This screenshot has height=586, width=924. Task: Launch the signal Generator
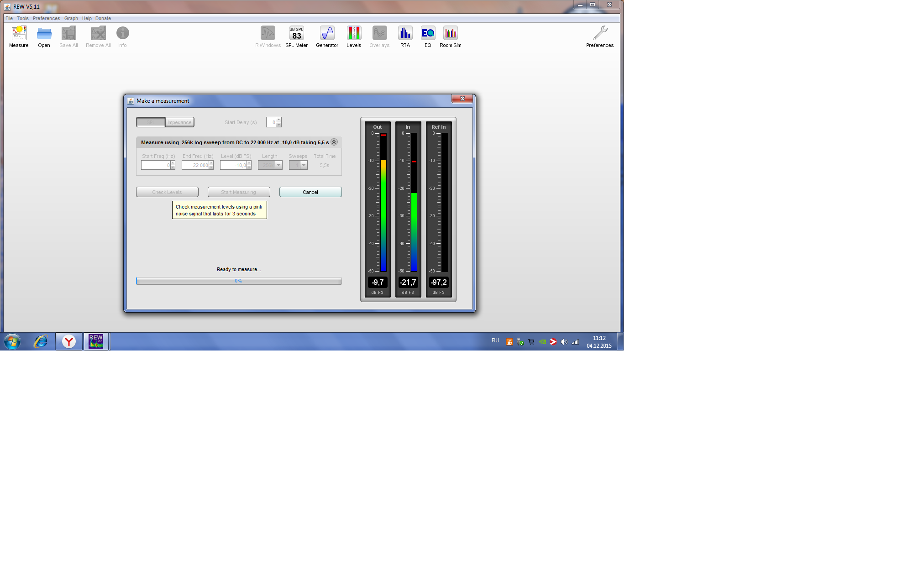[327, 33]
